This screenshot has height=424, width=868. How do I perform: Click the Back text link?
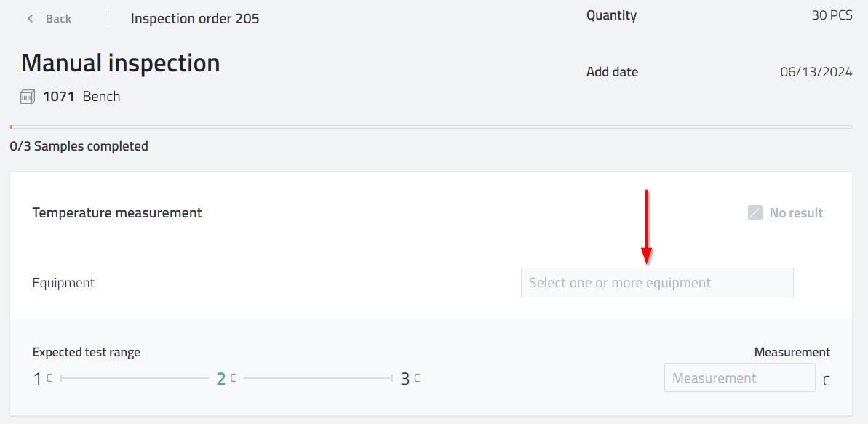pyautogui.click(x=58, y=19)
